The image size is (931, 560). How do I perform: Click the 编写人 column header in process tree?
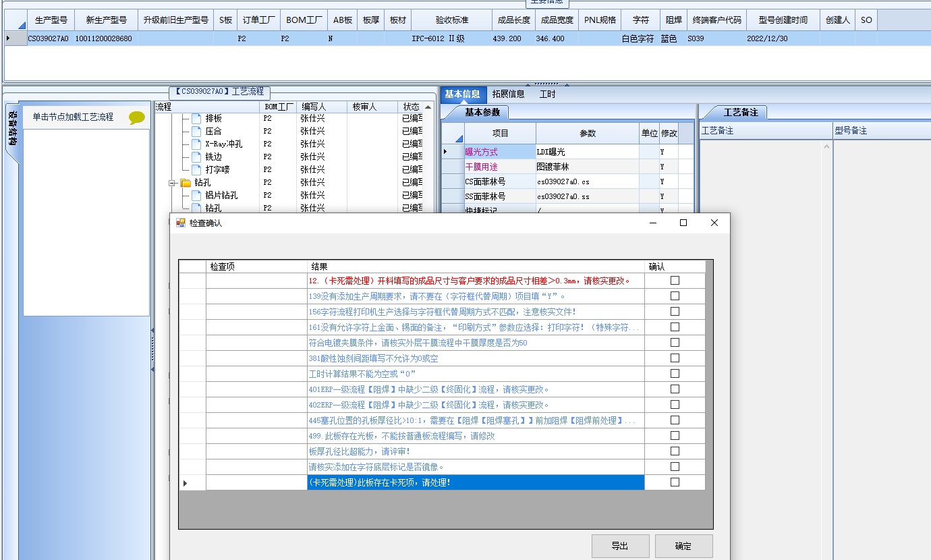pos(322,107)
